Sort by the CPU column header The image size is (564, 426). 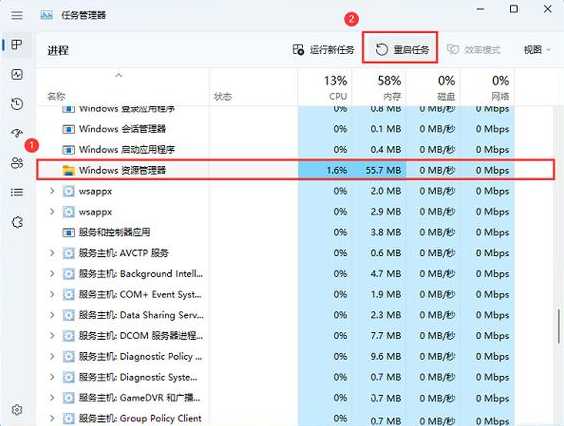tap(325, 87)
